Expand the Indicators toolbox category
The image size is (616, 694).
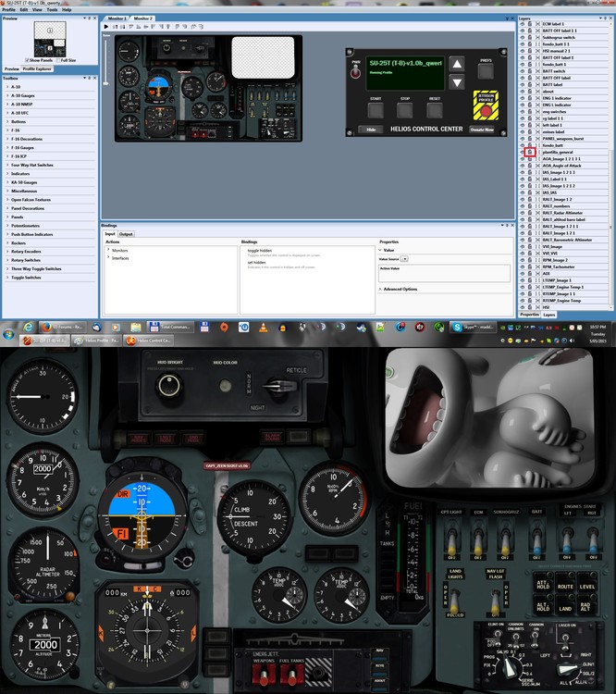(7, 174)
